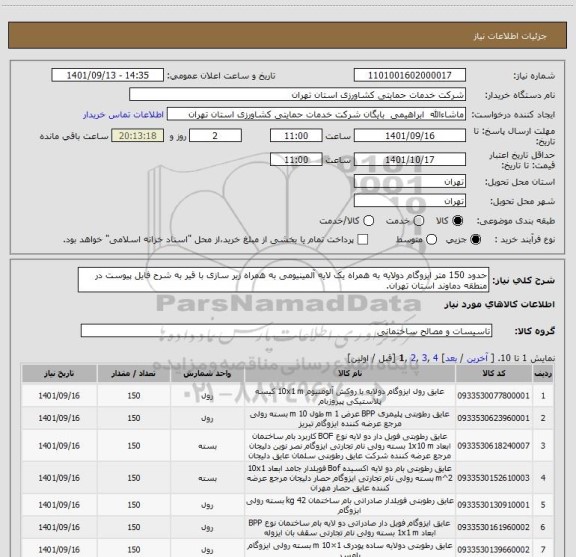
Task: Click the general description text box
Action: (283, 280)
